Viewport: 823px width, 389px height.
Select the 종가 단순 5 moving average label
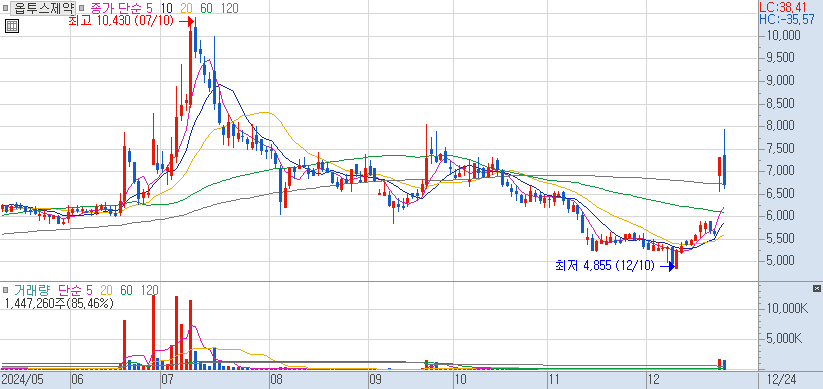point(121,8)
